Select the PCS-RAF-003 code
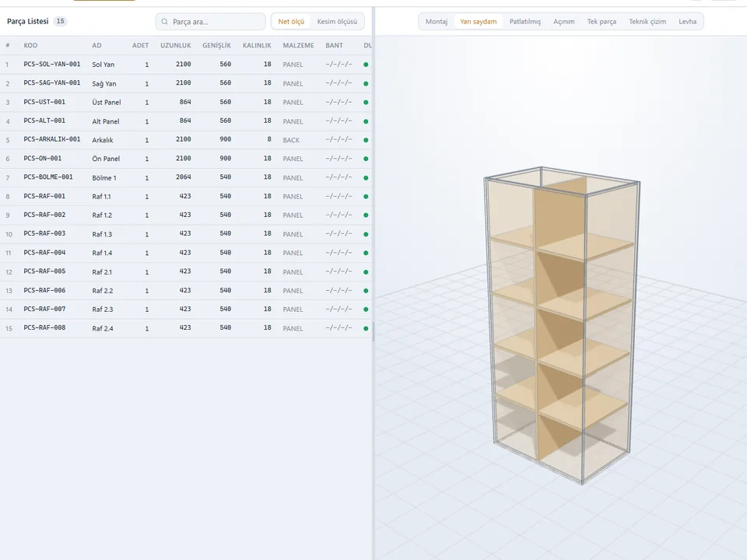Screen dimensions: 747x560 44,234
